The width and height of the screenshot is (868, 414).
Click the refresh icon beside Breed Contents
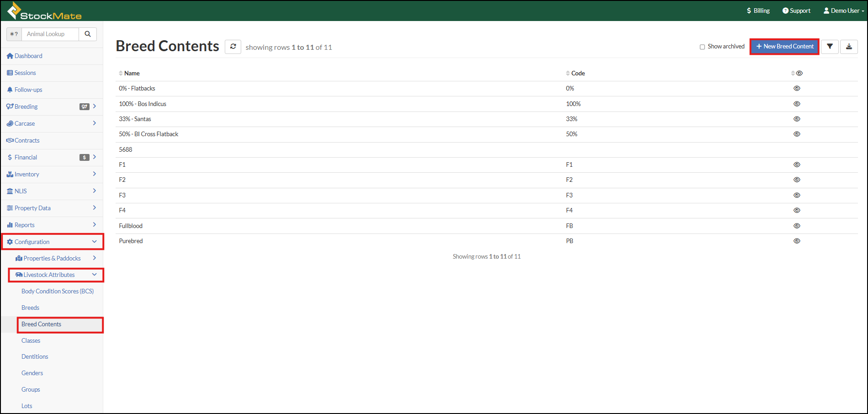(233, 47)
